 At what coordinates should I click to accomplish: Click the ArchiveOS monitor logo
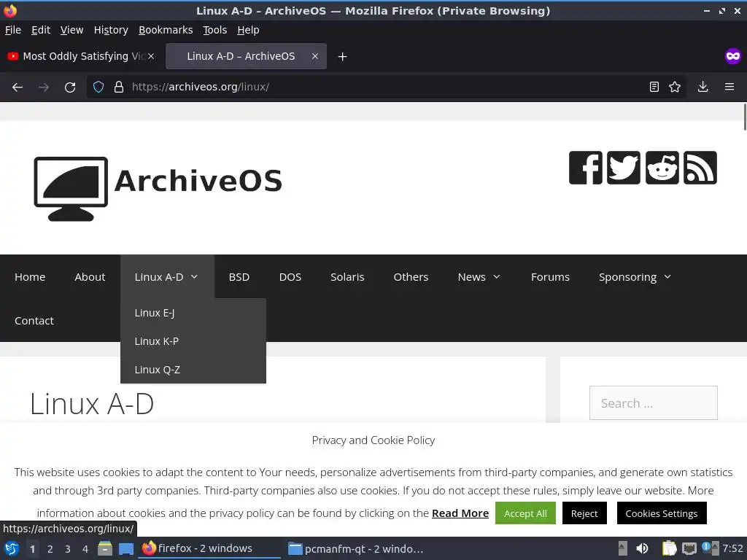click(71, 189)
